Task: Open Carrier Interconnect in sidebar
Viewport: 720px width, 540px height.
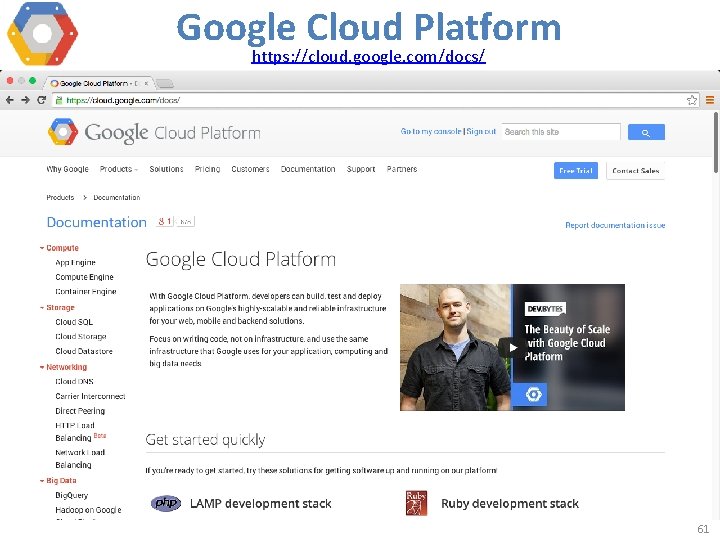Action: point(90,396)
